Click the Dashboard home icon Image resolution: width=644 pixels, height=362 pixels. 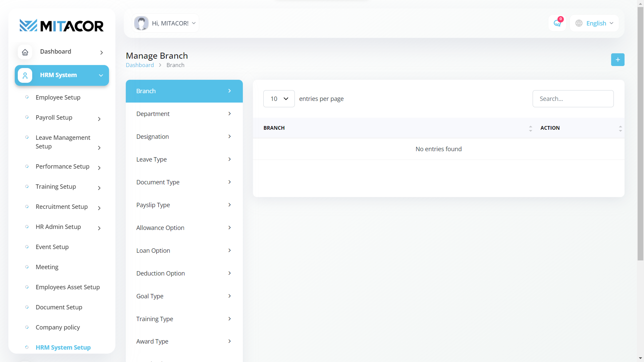[x=25, y=52]
